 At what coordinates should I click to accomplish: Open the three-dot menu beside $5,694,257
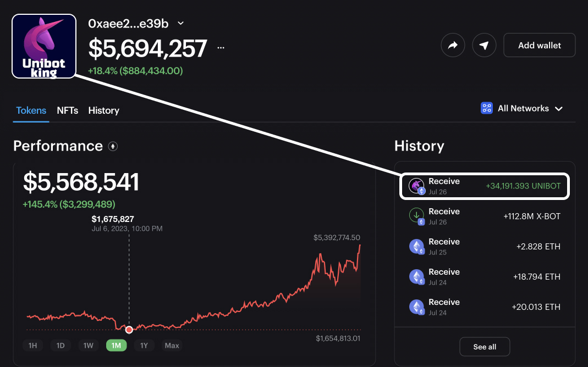point(221,48)
